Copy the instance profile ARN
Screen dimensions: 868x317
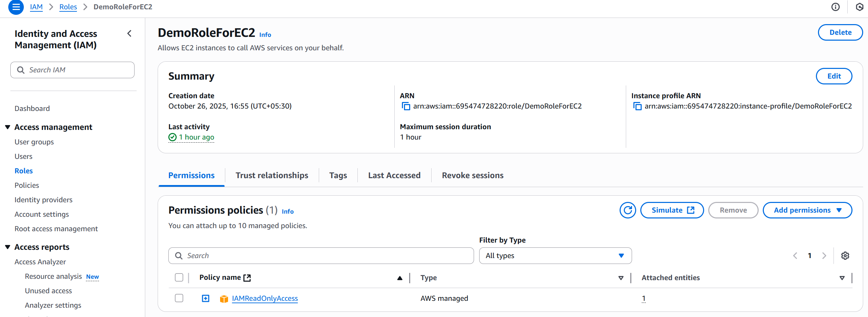637,106
